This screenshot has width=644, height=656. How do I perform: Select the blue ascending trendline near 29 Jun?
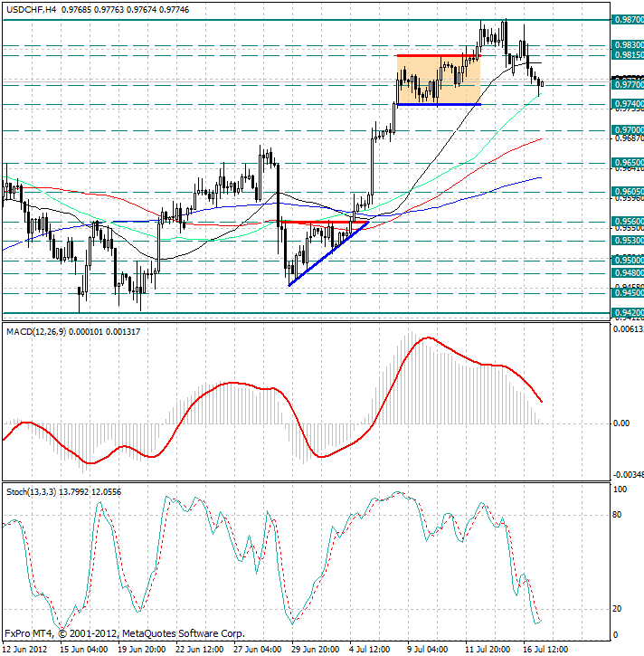tap(328, 253)
